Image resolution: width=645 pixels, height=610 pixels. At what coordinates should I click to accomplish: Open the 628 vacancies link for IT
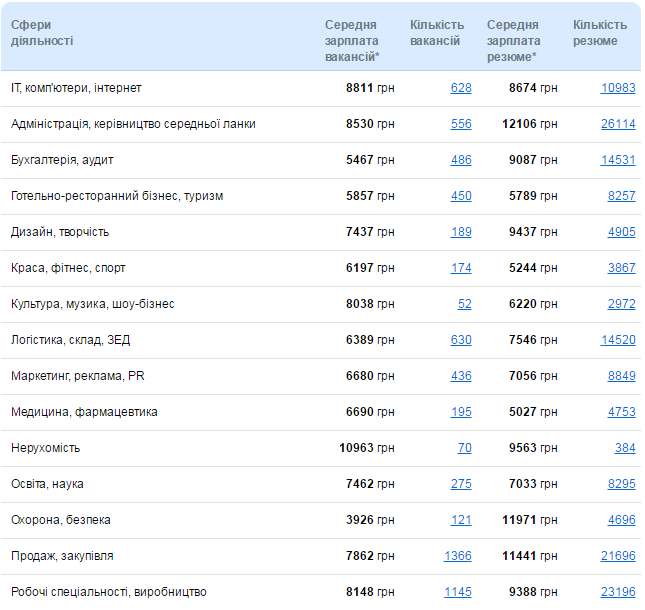[461, 88]
